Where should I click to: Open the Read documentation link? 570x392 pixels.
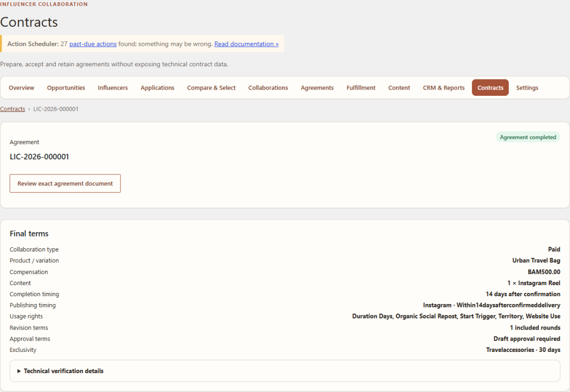[x=247, y=44]
